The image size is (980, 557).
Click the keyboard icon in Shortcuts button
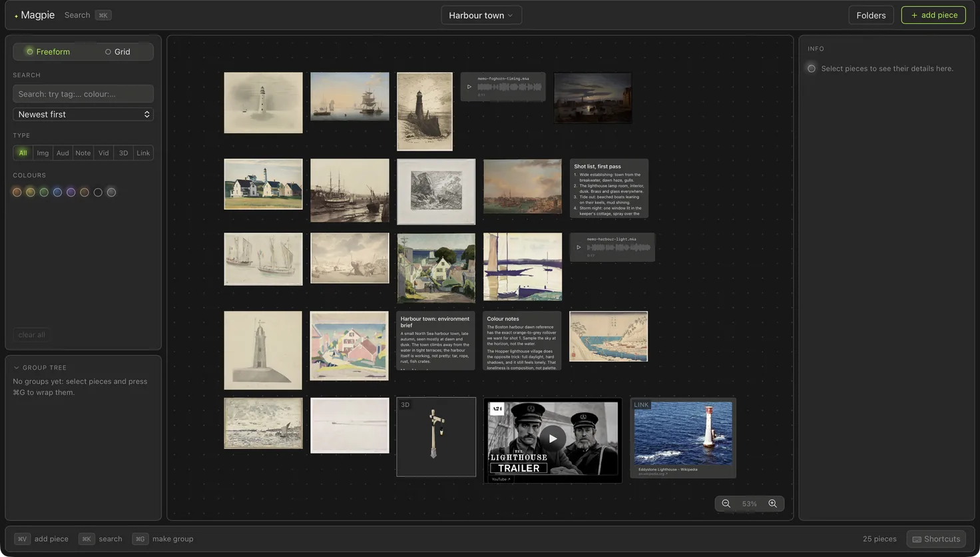(917, 539)
